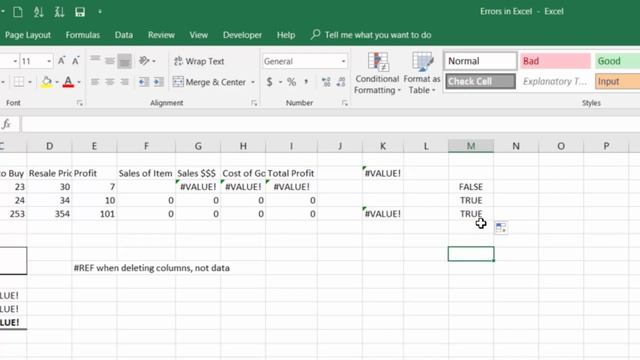The image size is (640, 360).
Task: Click the New document icon in the Quick Access toolbar
Action: pos(18,12)
